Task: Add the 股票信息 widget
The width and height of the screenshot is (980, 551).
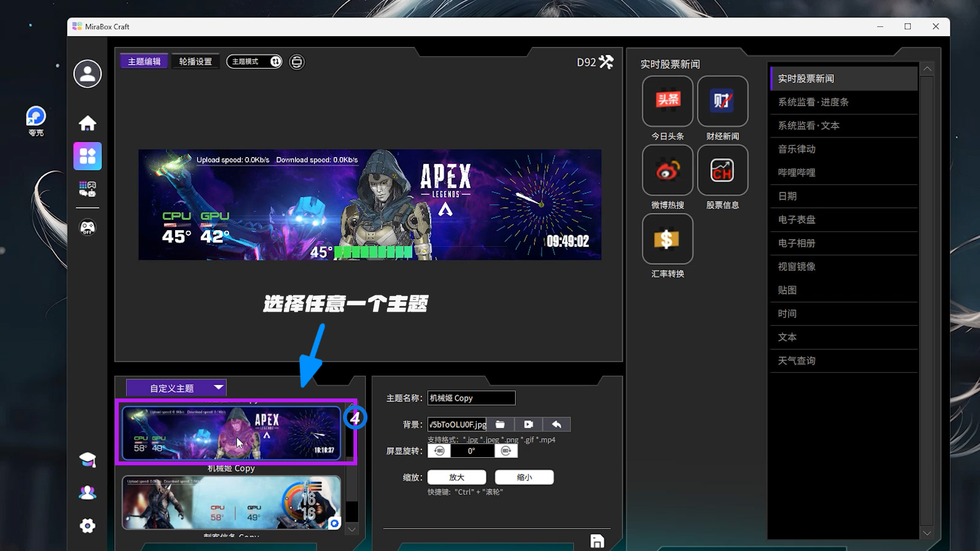Action: tap(723, 170)
